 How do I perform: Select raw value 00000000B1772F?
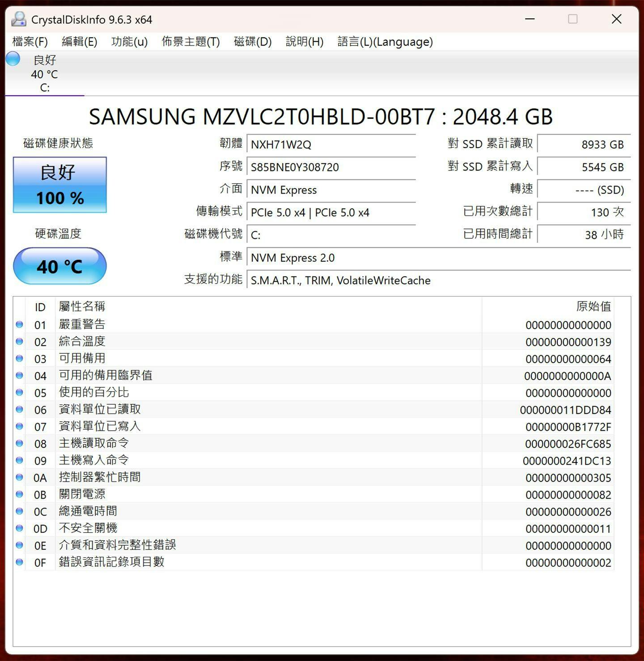(x=568, y=427)
